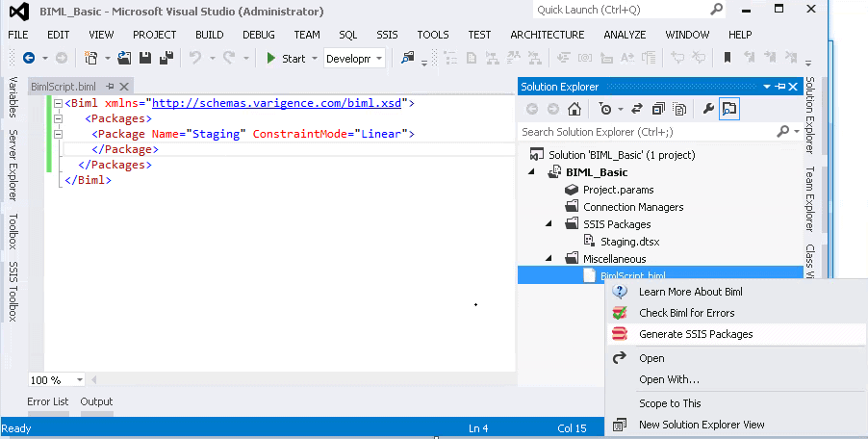This screenshot has height=439, width=868.
Task: Open the Solution Explorer search options dropdown arrow
Action: point(797,132)
